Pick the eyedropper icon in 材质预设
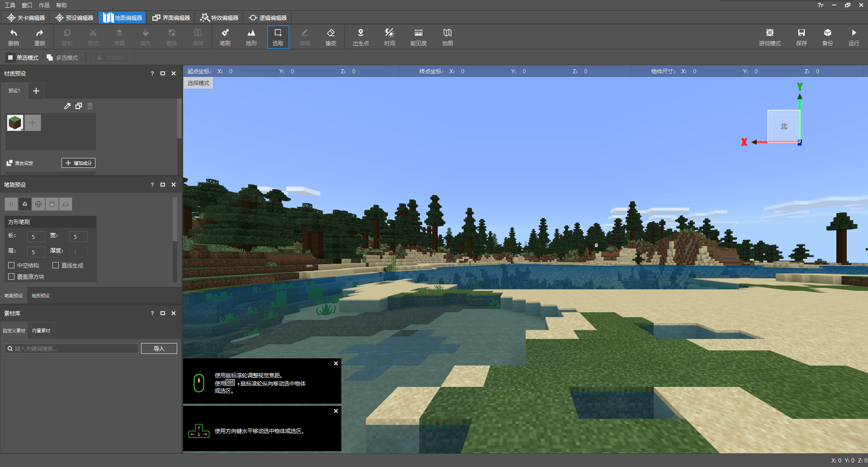This screenshot has height=467, width=868. coord(67,106)
